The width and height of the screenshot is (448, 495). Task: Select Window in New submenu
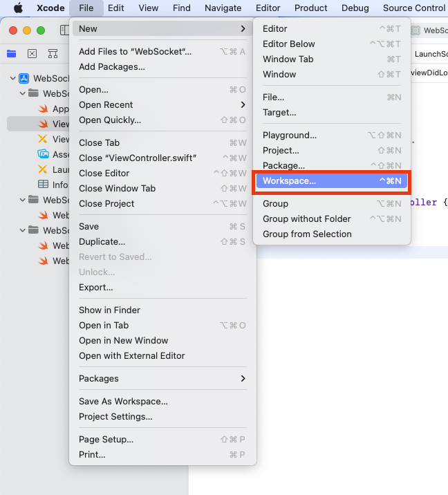pos(331,74)
